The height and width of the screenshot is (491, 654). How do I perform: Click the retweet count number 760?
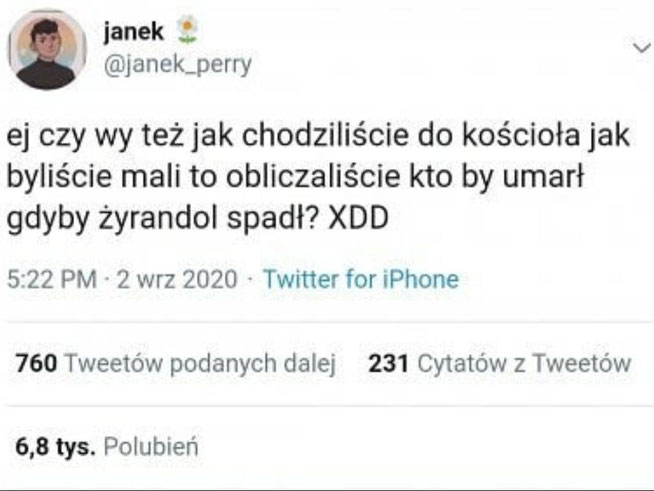coord(36,363)
